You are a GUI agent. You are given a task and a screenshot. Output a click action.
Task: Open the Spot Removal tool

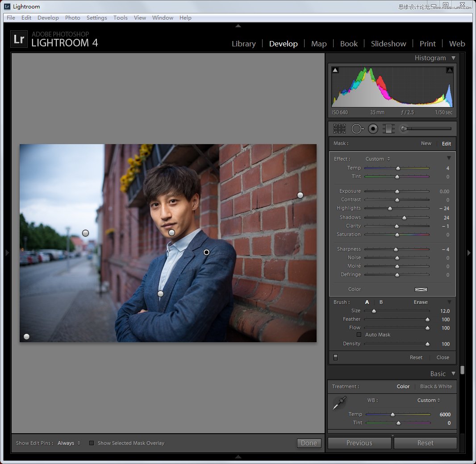(357, 128)
